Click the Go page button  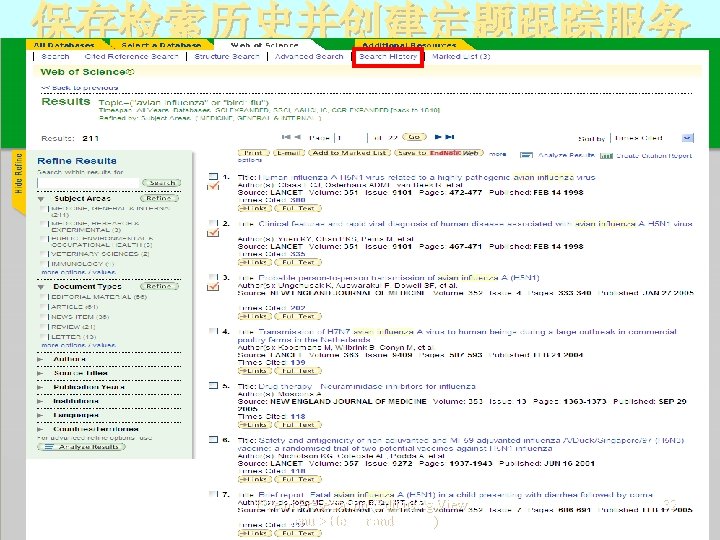[414, 137]
